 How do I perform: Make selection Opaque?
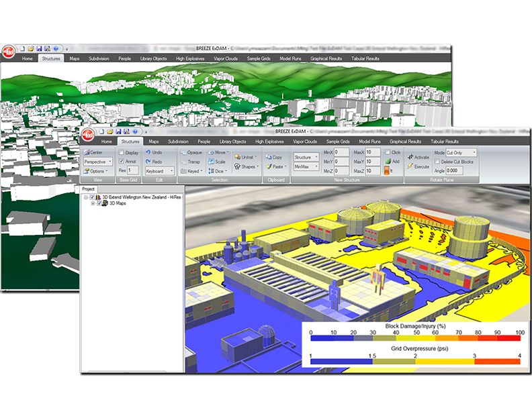point(191,152)
